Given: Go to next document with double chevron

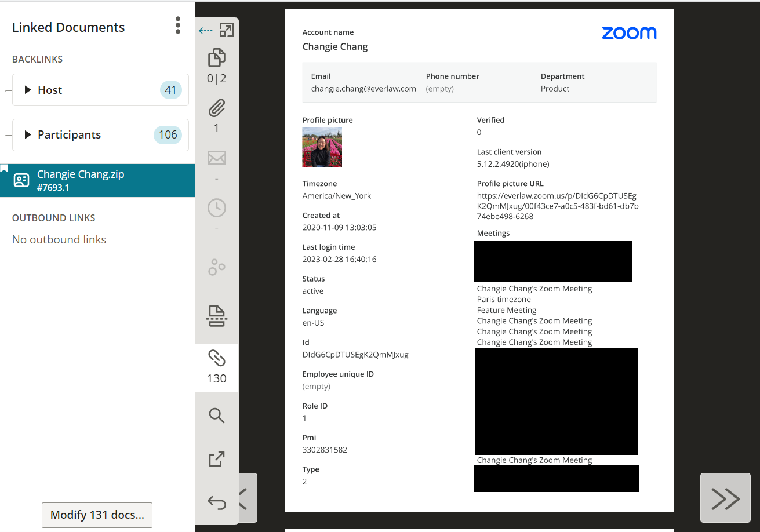Looking at the screenshot, I should (725, 498).
